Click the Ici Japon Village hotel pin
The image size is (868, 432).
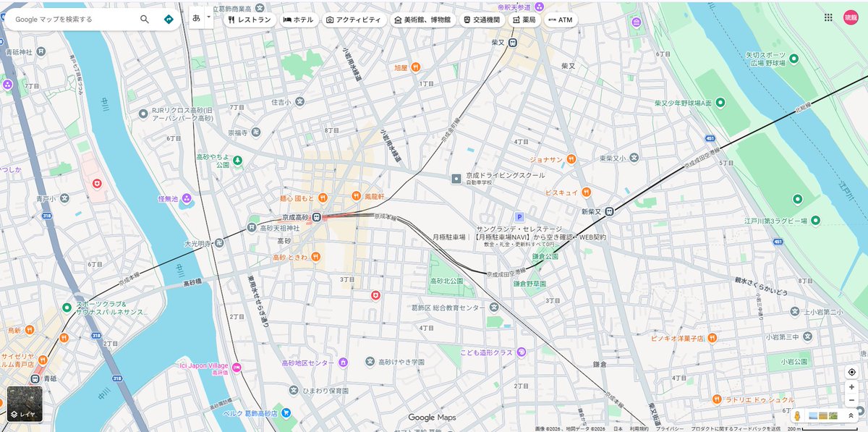pyautogui.click(x=236, y=369)
